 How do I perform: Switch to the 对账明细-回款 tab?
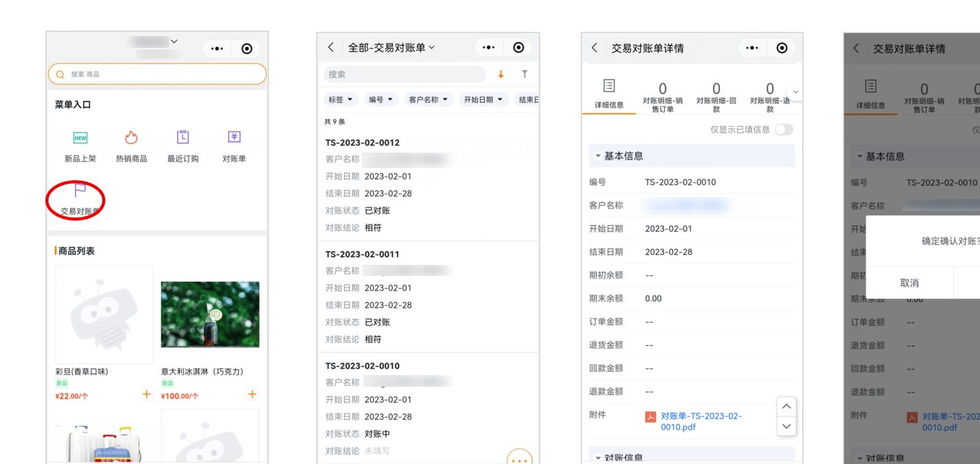click(x=716, y=97)
